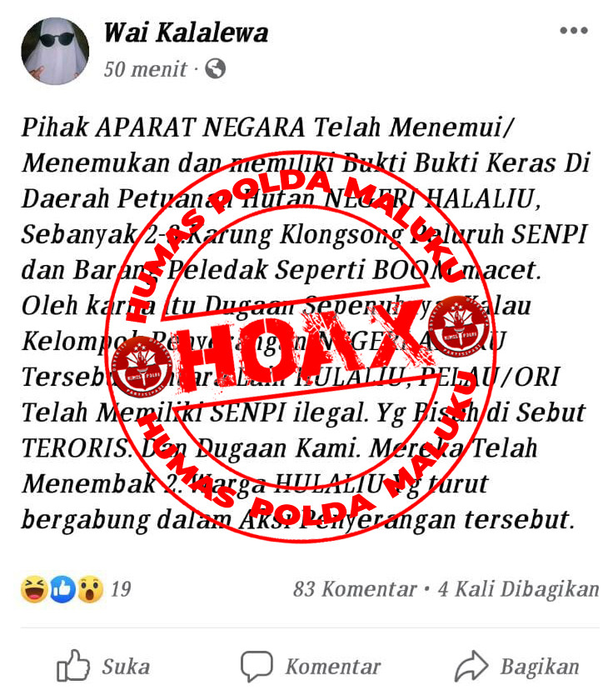Open the reaction count of 19
The height and width of the screenshot is (700, 613).
click(121, 589)
